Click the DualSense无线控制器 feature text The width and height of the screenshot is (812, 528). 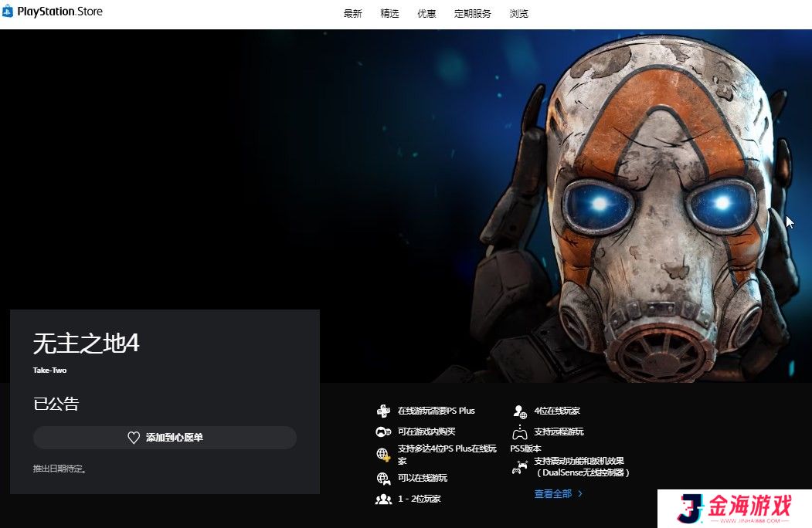pyautogui.click(x=582, y=467)
